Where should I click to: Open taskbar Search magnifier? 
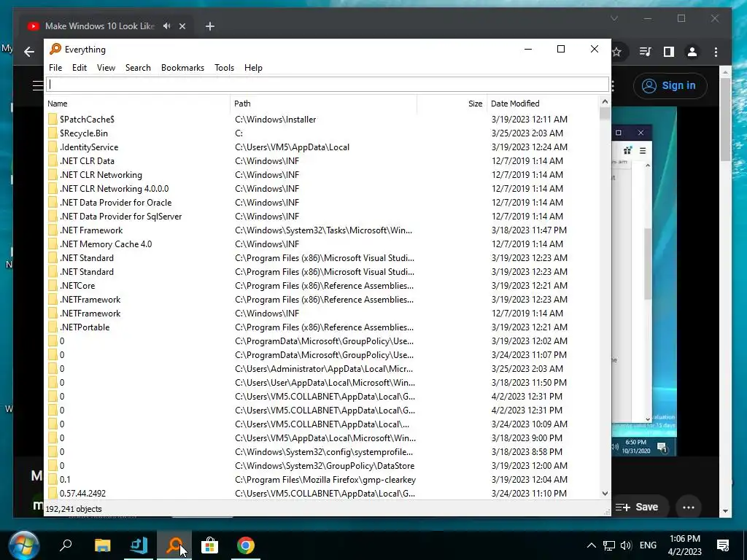[x=65, y=545]
